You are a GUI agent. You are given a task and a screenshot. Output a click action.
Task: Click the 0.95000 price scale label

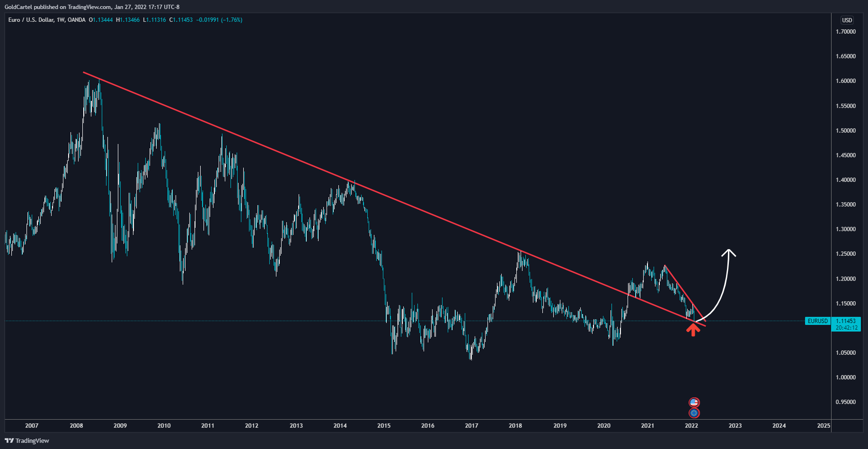pos(846,402)
